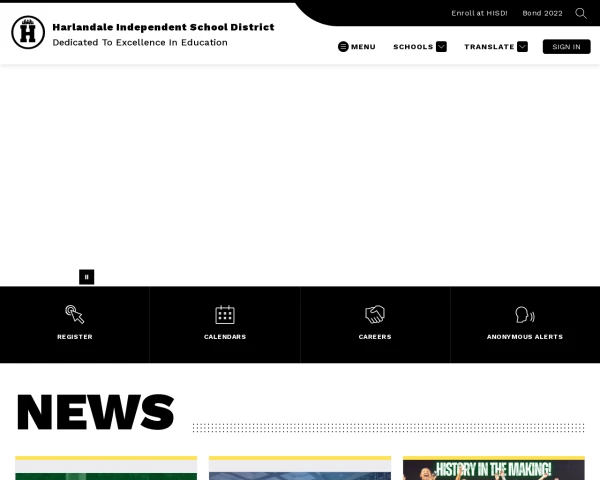
Task: Expand the Schools dropdown arrow
Action: tap(441, 47)
